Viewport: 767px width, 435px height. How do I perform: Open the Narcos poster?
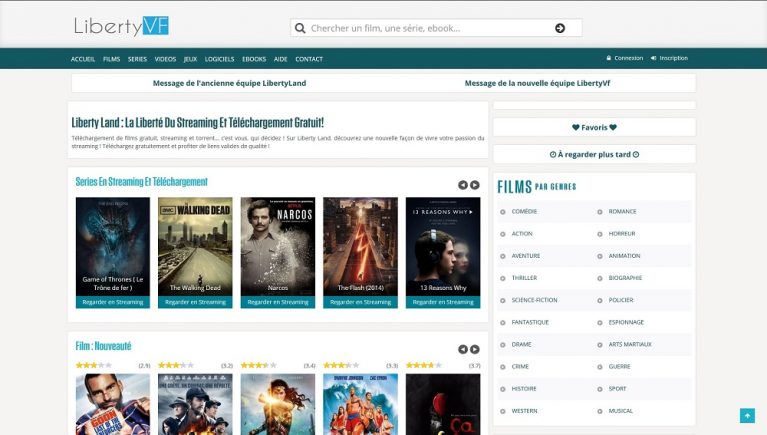[x=278, y=247]
